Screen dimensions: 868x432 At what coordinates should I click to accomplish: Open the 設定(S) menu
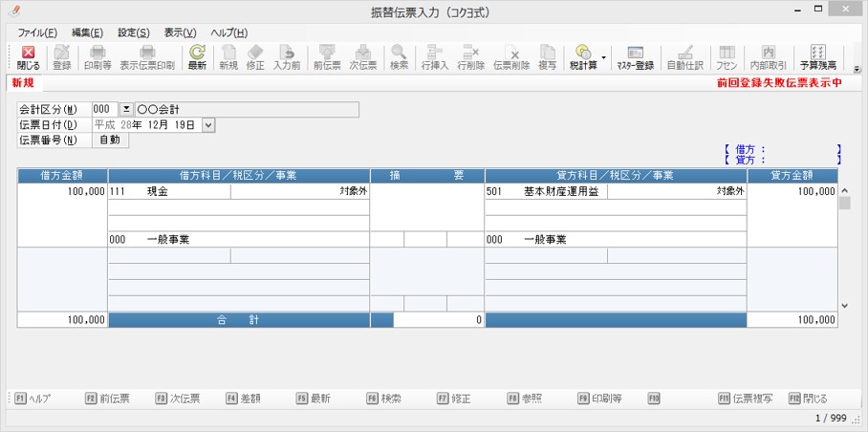pos(134,32)
